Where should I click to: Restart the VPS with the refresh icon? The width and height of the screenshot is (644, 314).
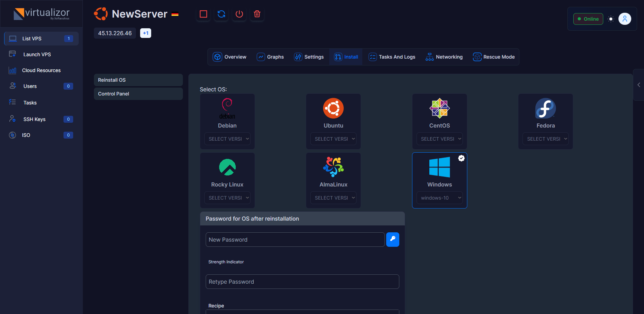point(222,14)
